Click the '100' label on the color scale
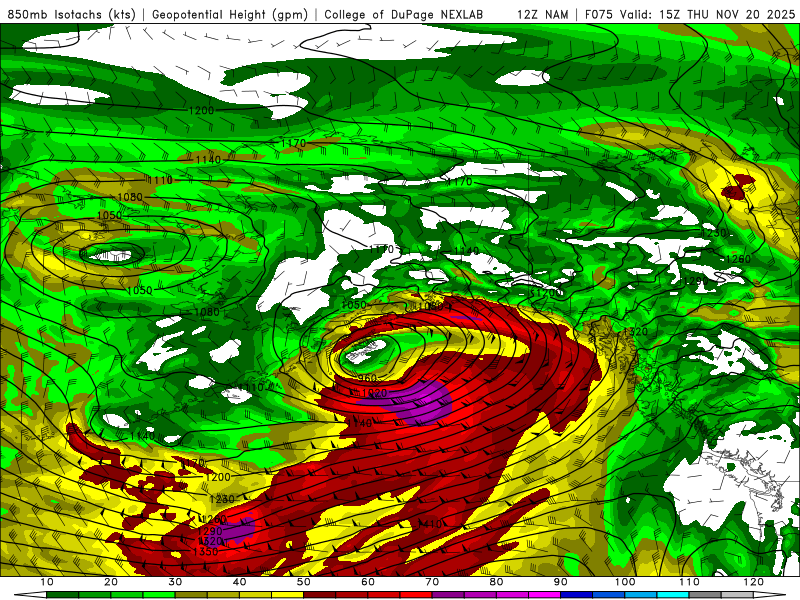This screenshot has width=800, height=600. [625, 582]
